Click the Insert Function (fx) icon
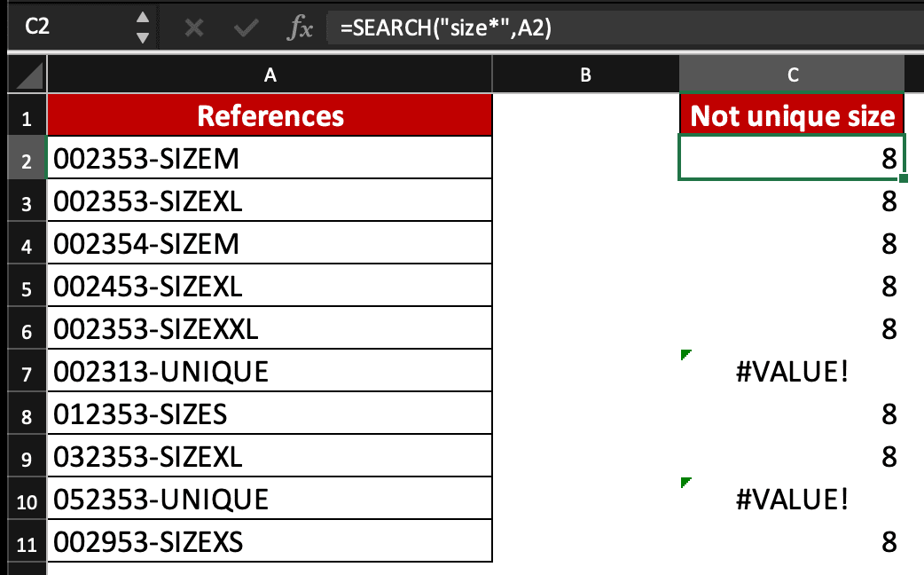The image size is (924, 575). pos(300,28)
